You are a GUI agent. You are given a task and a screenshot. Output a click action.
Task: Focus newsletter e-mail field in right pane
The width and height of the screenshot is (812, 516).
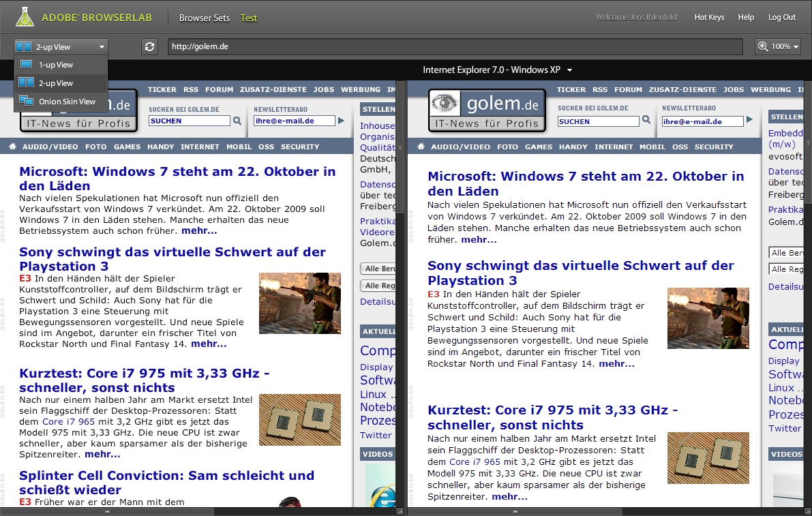(x=702, y=121)
